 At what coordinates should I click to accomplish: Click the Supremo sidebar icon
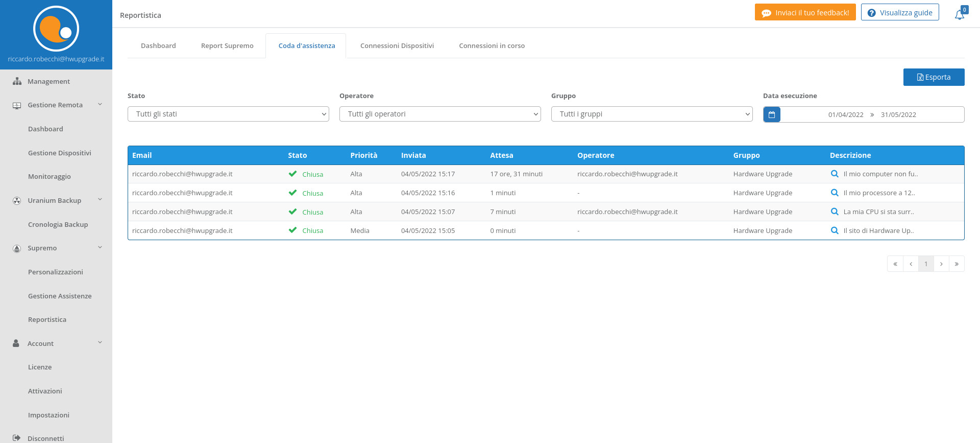(17, 248)
